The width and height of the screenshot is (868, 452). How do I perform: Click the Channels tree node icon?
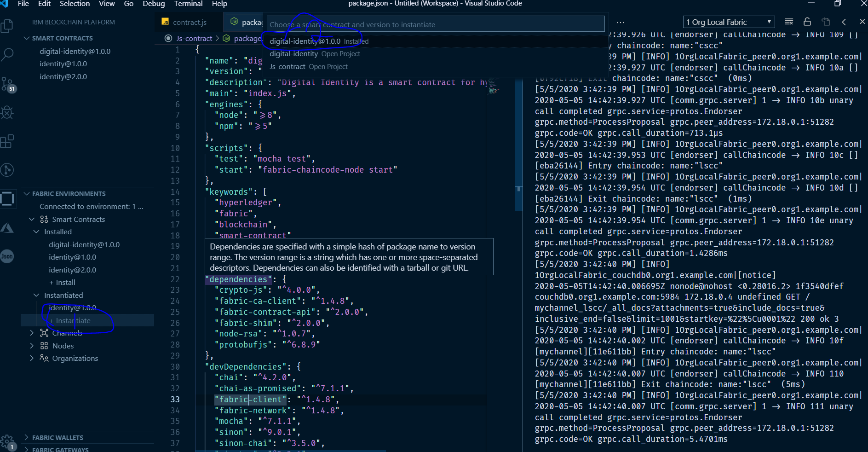(44, 333)
